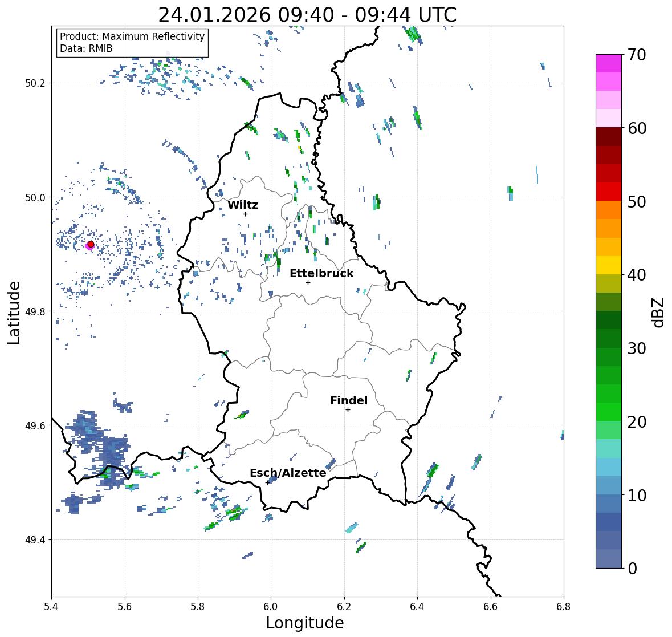The image size is (672, 637).
Task: Click the yellow 40 dBZ colorbar segment
Action: [609, 265]
